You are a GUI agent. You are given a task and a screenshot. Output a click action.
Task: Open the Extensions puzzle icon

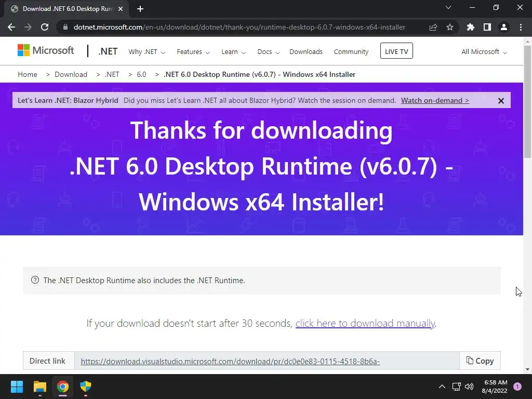[x=471, y=27]
